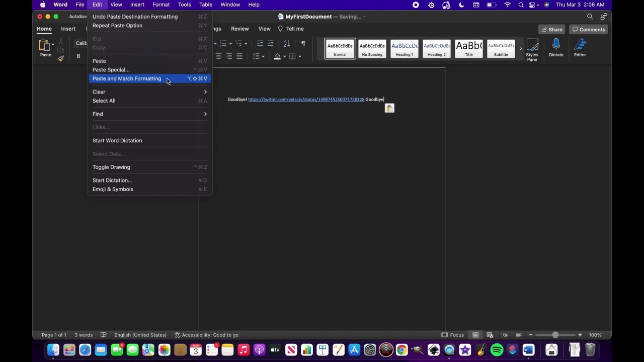Switch to Focus mode
The height and width of the screenshot is (362, 644).
(452, 335)
